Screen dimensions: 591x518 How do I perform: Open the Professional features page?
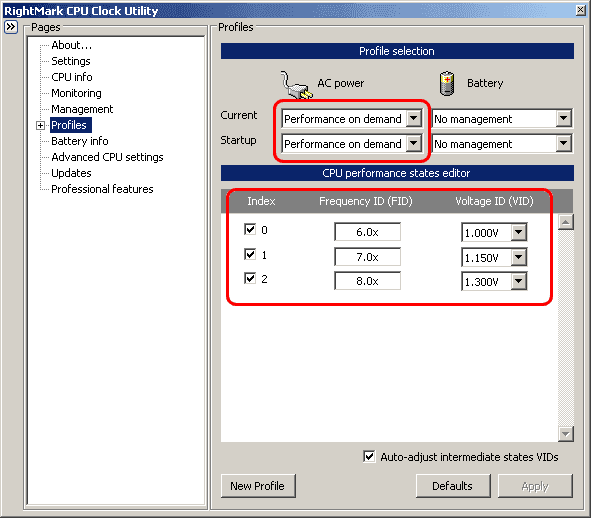tap(102, 189)
